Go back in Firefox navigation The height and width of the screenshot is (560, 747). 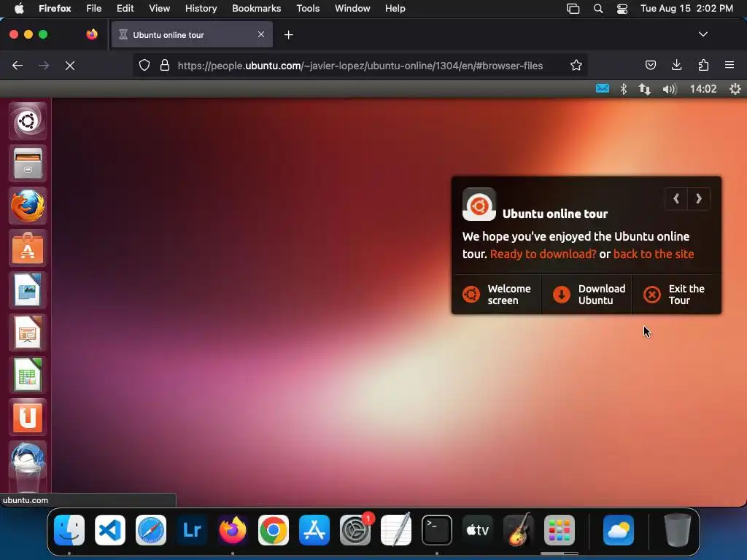tap(18, 65)
